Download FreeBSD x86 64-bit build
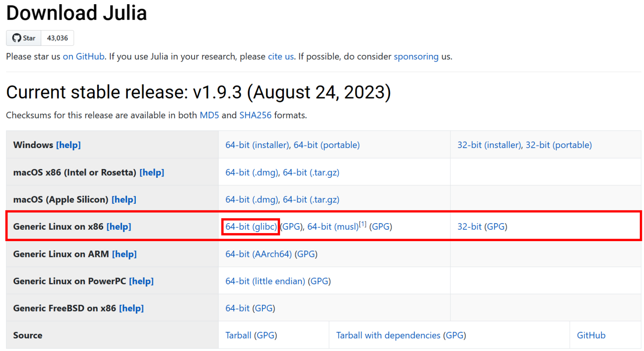The height and width of the screenshot is (351, 644). [x=237, y=309]
